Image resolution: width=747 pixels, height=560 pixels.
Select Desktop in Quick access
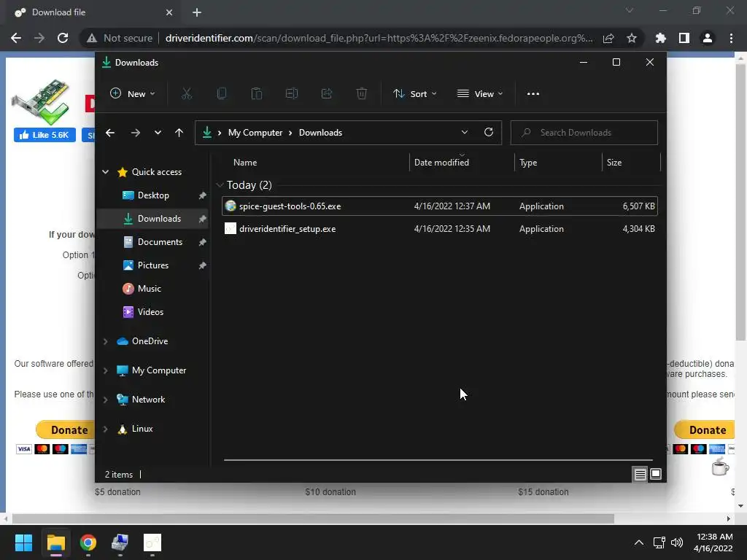coord(152,195)
